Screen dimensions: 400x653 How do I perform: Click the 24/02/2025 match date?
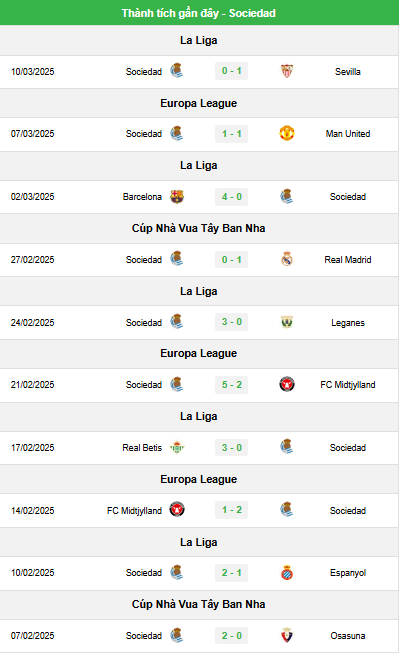click(x=32, y=323)
